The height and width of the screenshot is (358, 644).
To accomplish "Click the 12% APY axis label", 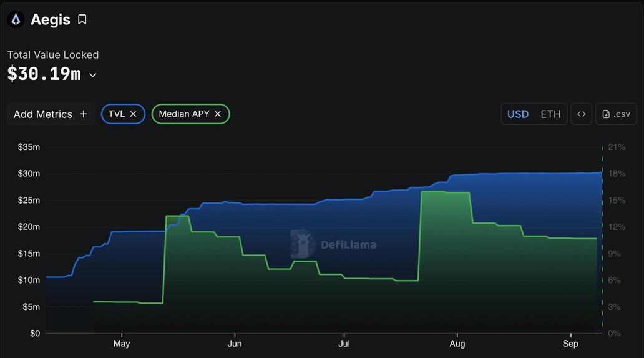I will [617, 226].
